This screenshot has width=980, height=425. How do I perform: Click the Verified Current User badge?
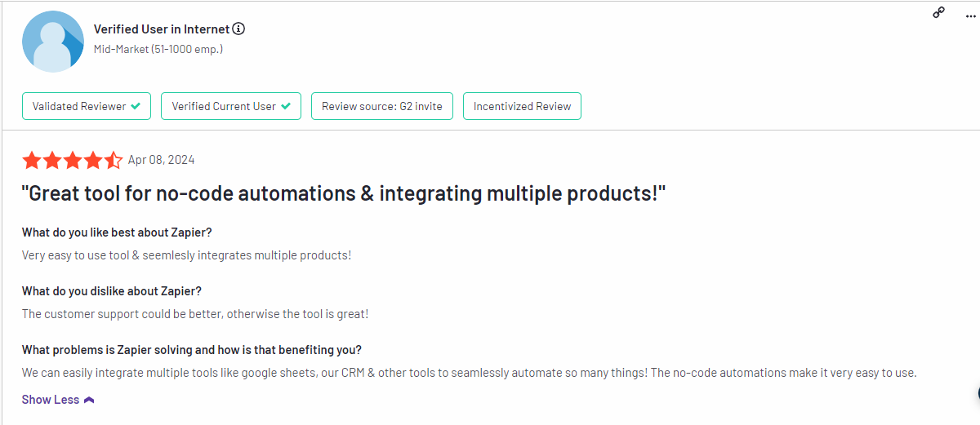pyautogui.click(x=231, y=106)
